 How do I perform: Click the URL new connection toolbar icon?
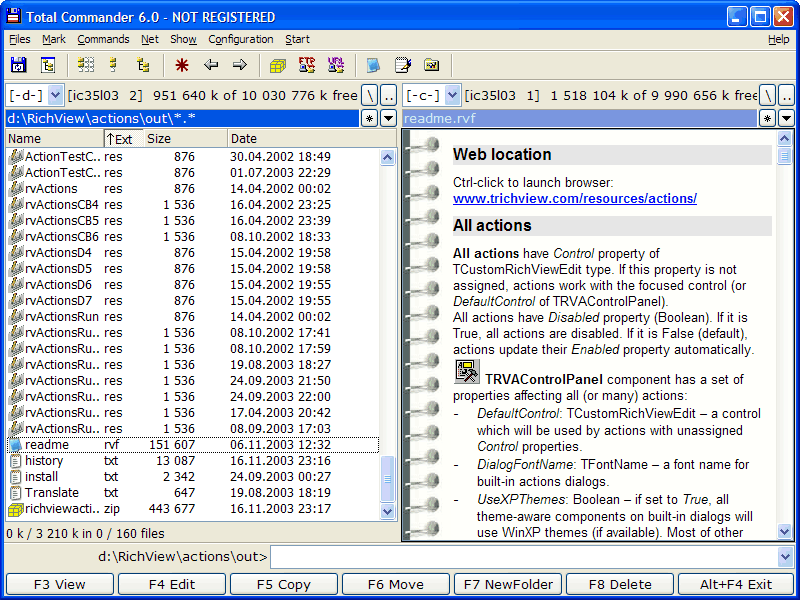coord(336,66)
